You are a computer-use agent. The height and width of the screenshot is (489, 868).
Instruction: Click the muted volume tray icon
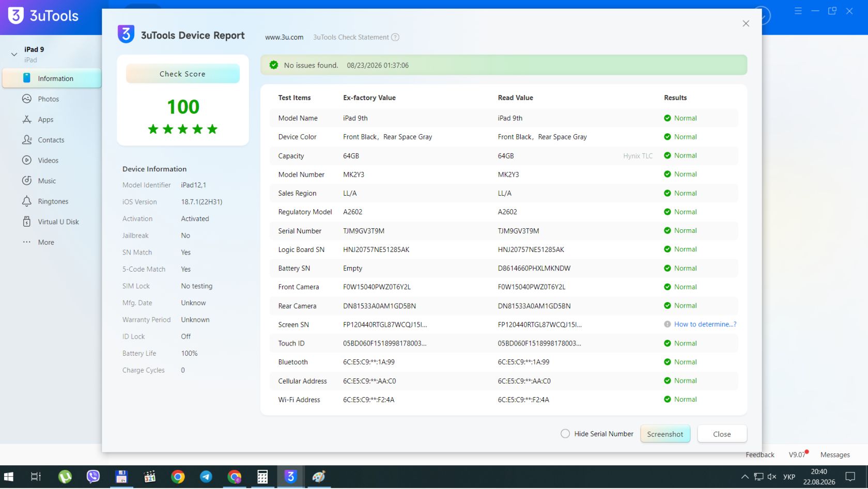point(772,477)
